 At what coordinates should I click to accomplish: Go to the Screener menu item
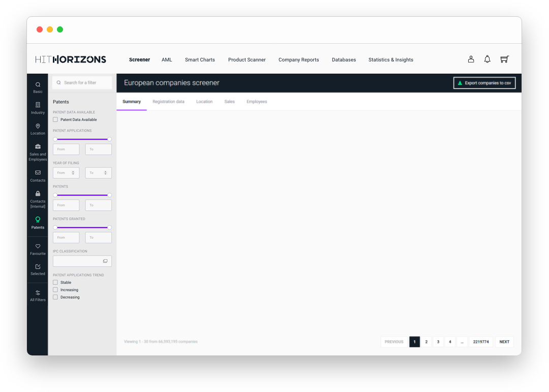(x=139, y=60)
